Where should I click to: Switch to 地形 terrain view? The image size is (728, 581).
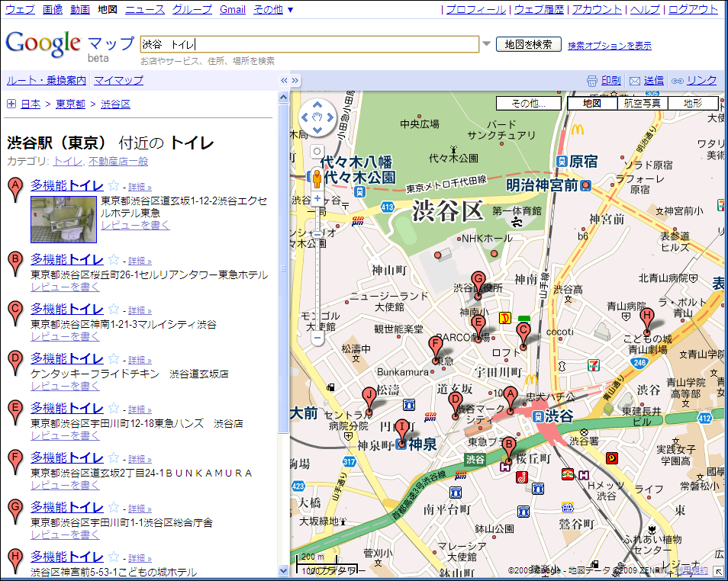(x=693, y=103)
